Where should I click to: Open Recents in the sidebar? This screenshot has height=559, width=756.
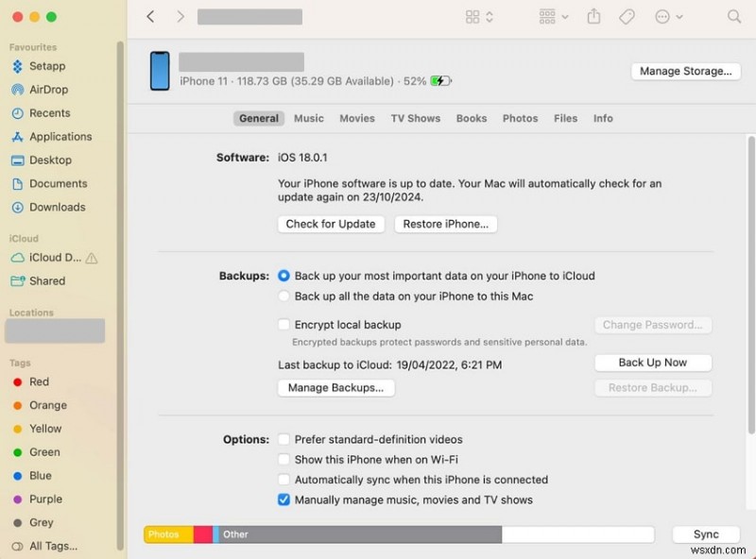[50, 113]
